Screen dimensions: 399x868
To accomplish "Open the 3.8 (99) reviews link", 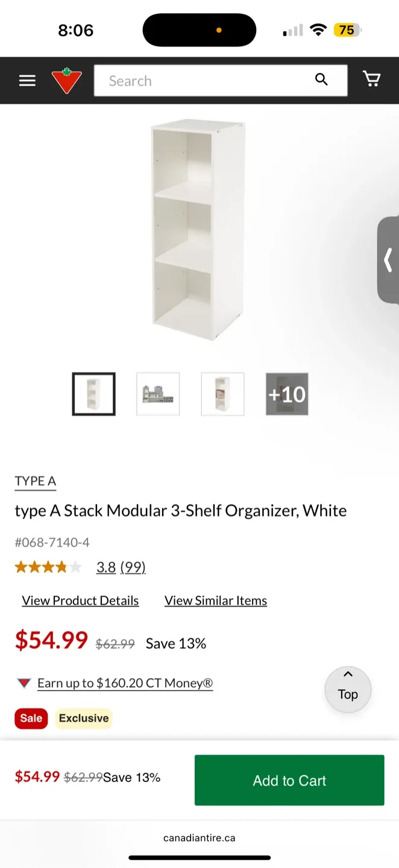I will (x=120, y=567).
